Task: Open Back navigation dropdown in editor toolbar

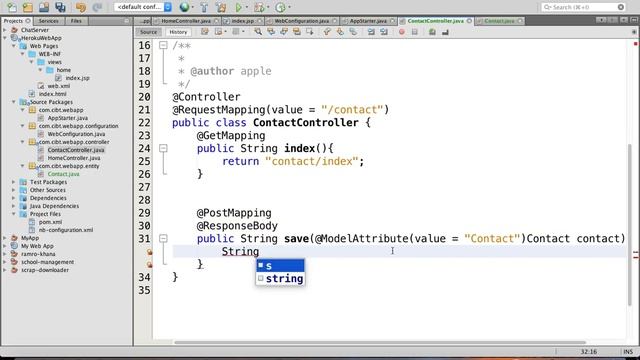Action: coord(226,32)
